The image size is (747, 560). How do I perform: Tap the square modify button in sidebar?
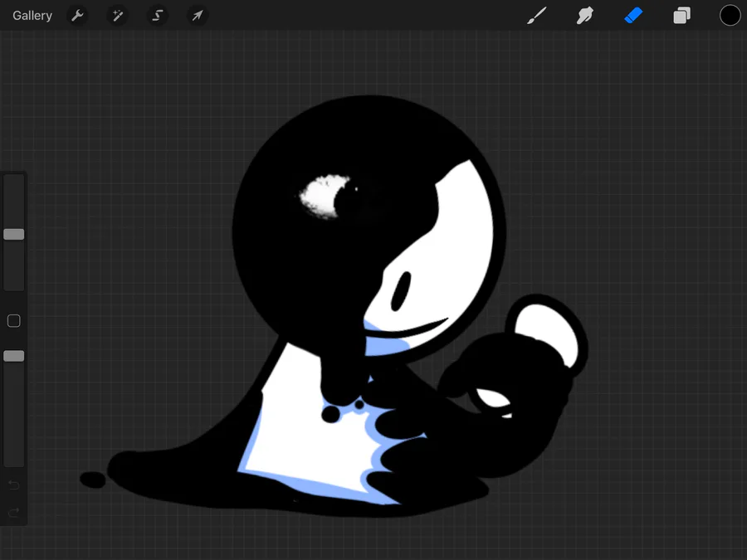14,321
